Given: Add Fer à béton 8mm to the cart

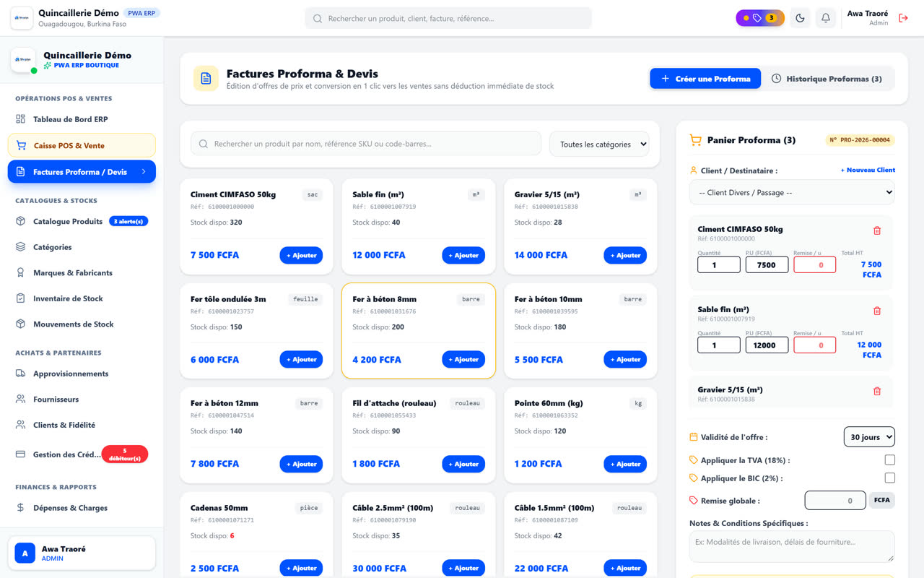Looking at the screenshot, I should pyautogui.click(x=463, y=360).
